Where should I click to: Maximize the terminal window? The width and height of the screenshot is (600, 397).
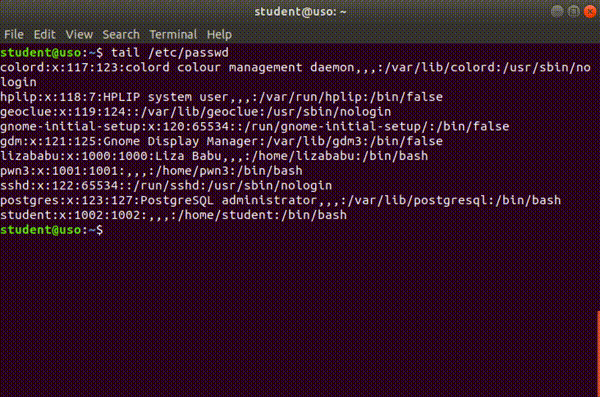pos(573,11)
